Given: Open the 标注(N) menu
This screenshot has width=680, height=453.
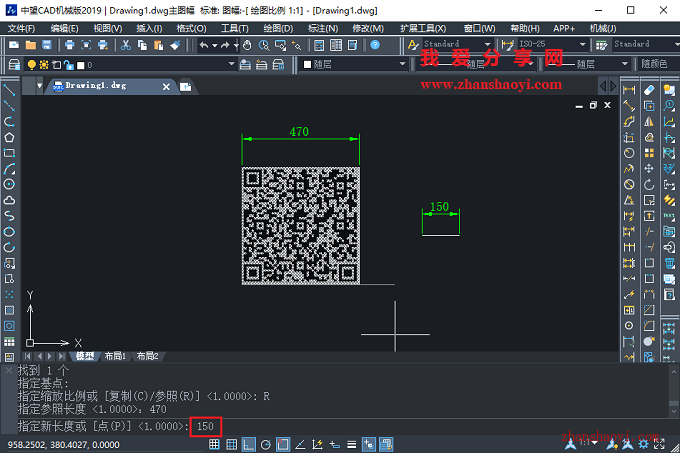Looking at the screenshot, I should [323, 29].
